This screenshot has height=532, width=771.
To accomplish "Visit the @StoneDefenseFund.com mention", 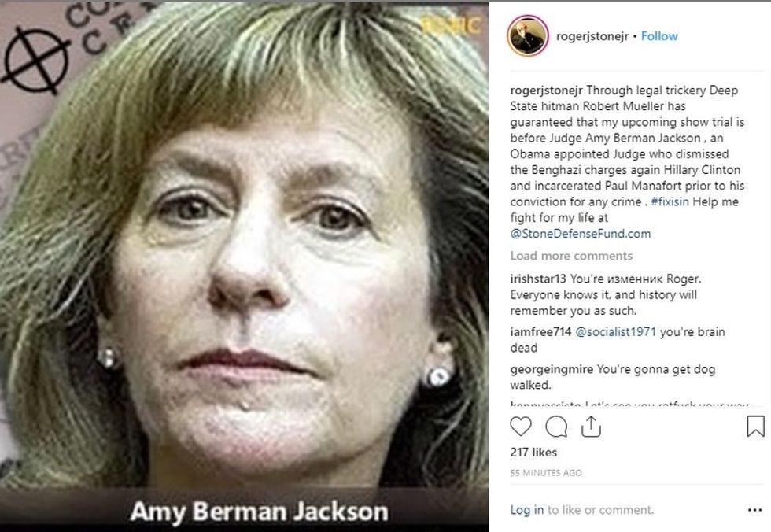I will [x=581, y=234].
